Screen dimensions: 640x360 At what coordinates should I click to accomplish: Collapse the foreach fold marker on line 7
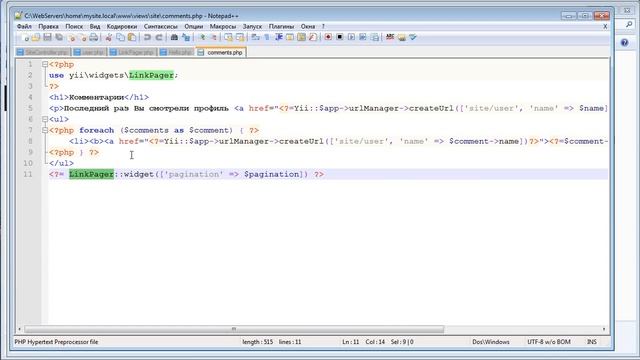tap(45, 130)
